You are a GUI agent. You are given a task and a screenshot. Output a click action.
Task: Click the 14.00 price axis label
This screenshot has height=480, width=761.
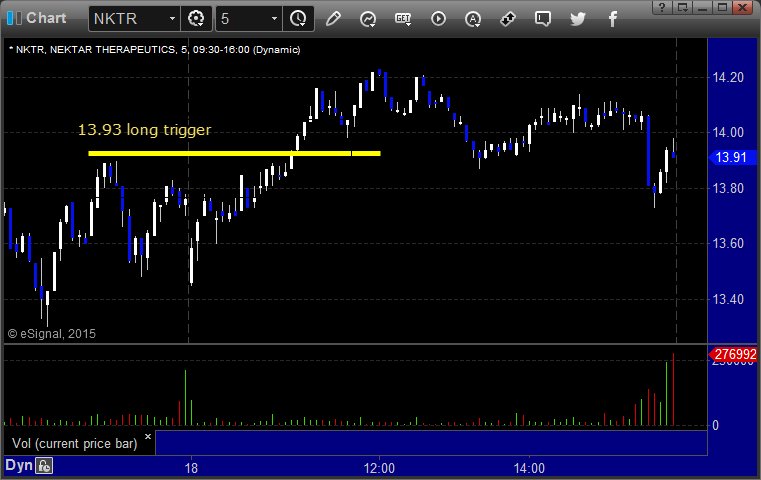pos(728,132)
